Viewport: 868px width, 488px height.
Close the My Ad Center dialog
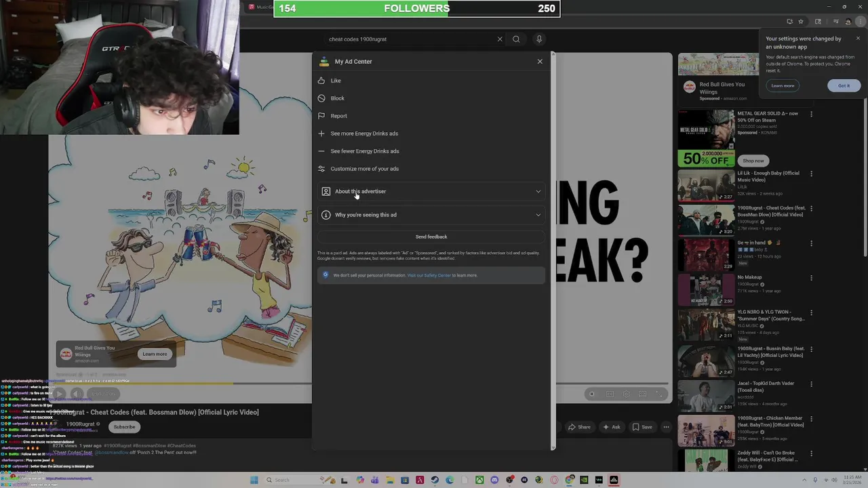[x=540, y=62]
